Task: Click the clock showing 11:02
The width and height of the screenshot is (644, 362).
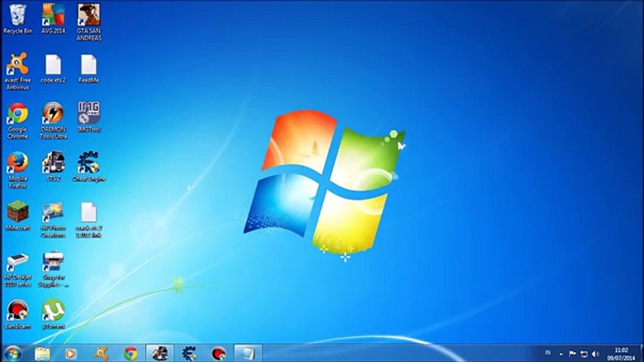Action: [621, 354]
